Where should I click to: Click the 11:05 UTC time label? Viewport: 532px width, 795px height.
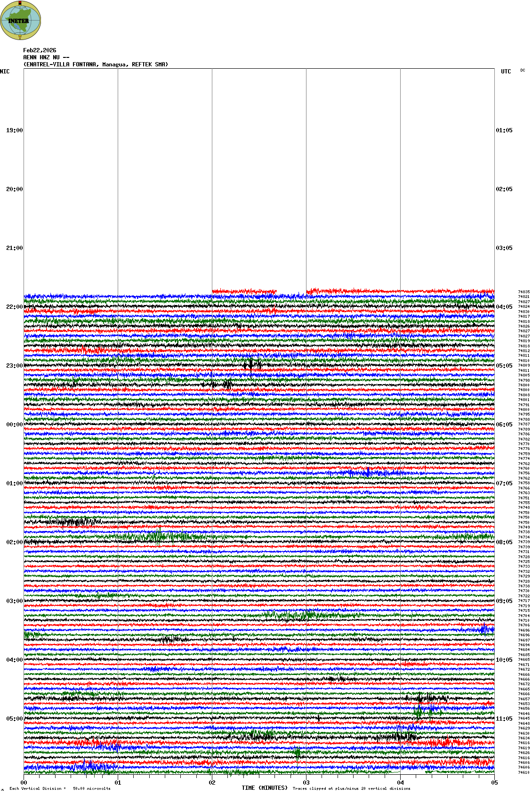504,719
